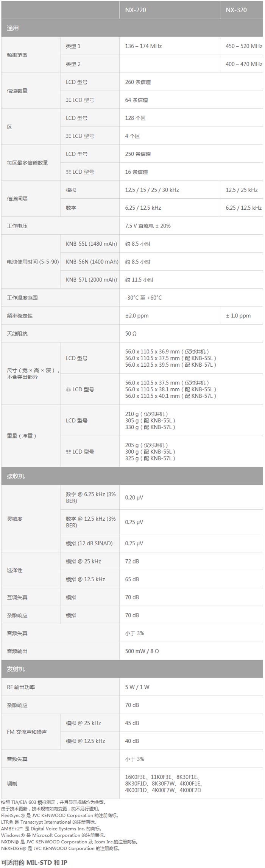
Task: Click the NX-320 column header
Action: [236, 10]
